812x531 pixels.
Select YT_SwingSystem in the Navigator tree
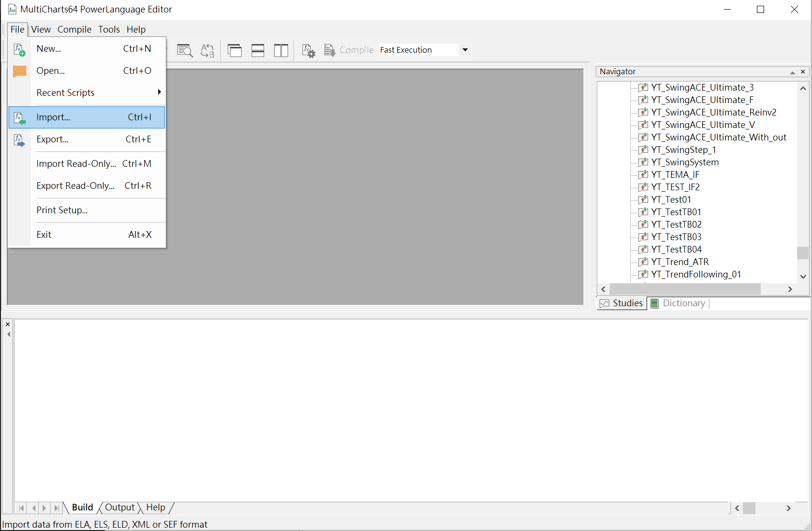tap(684, 162)
